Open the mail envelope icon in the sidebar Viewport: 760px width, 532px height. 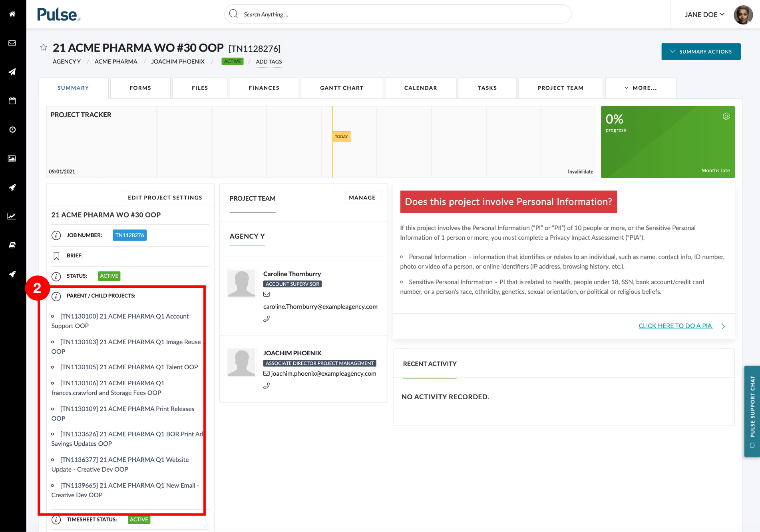[x=12, y=43]
